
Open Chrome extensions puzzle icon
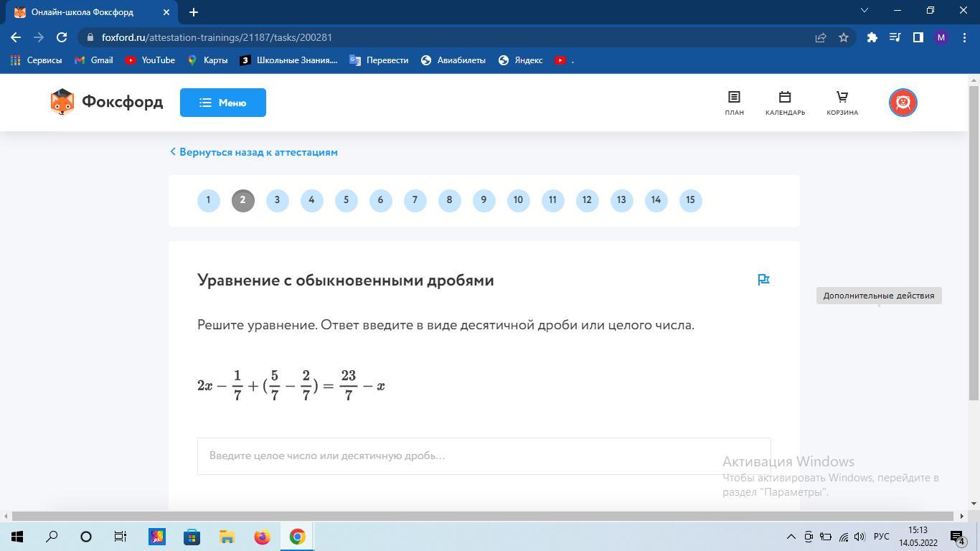pos(872,37)
